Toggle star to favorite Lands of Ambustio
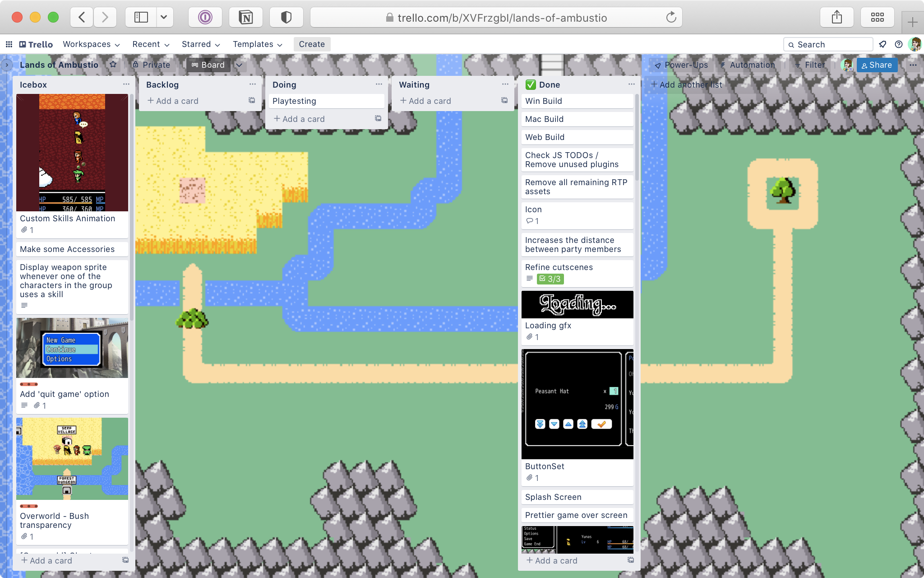 tap(112, 64)
